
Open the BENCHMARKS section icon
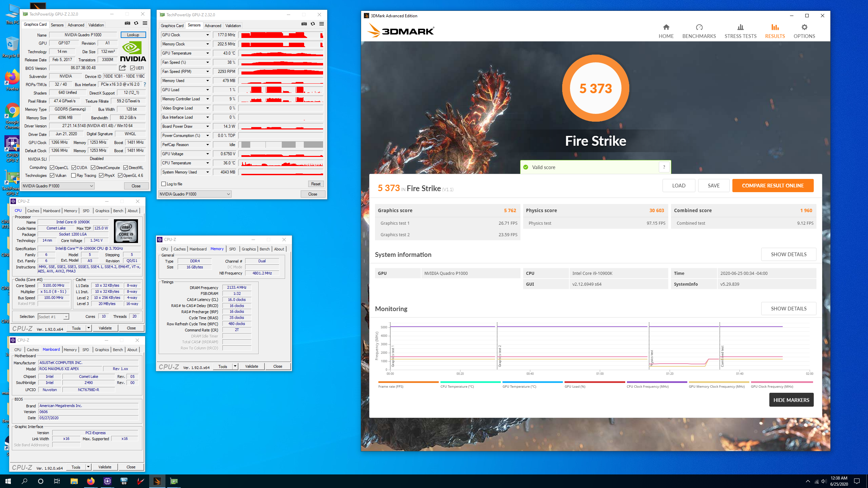click(699, 27)
